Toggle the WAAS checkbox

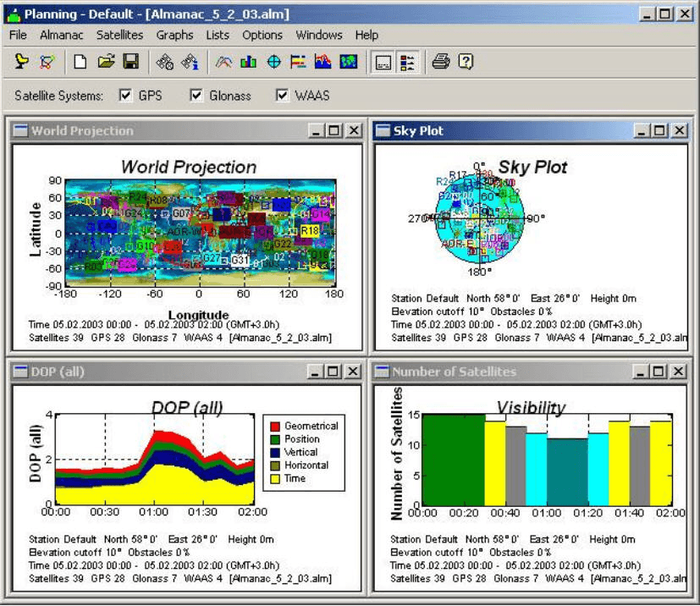pyautogui.click(x=283, y=96)
